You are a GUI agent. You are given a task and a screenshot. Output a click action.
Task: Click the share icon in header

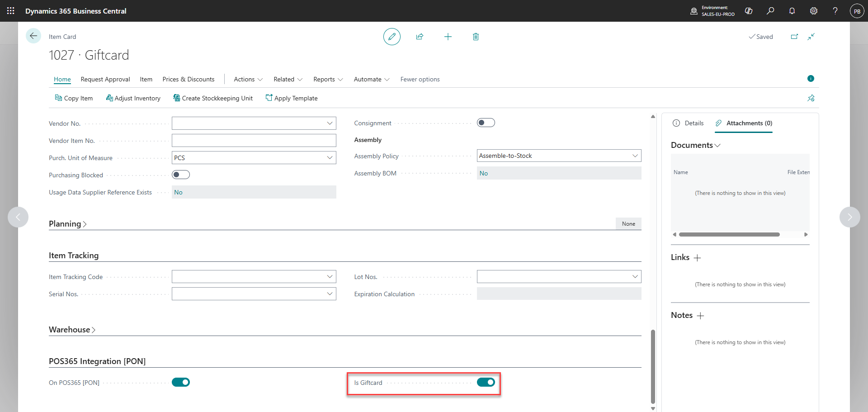coord(420,37)
